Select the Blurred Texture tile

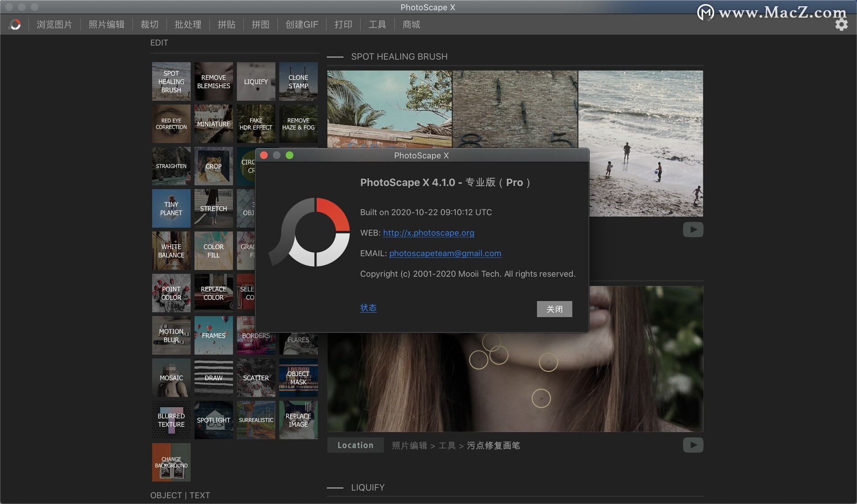tap(171, 420)
